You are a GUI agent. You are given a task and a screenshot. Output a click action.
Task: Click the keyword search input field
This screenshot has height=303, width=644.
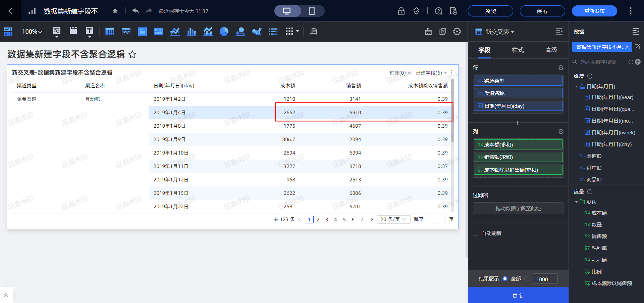pos(602,62)
